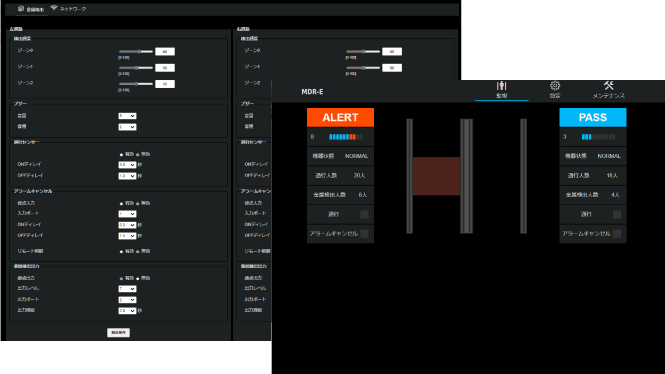Switch to the metal detection settings tab
Viewport: 665px width, 374px height.
[x=31, y=9]
